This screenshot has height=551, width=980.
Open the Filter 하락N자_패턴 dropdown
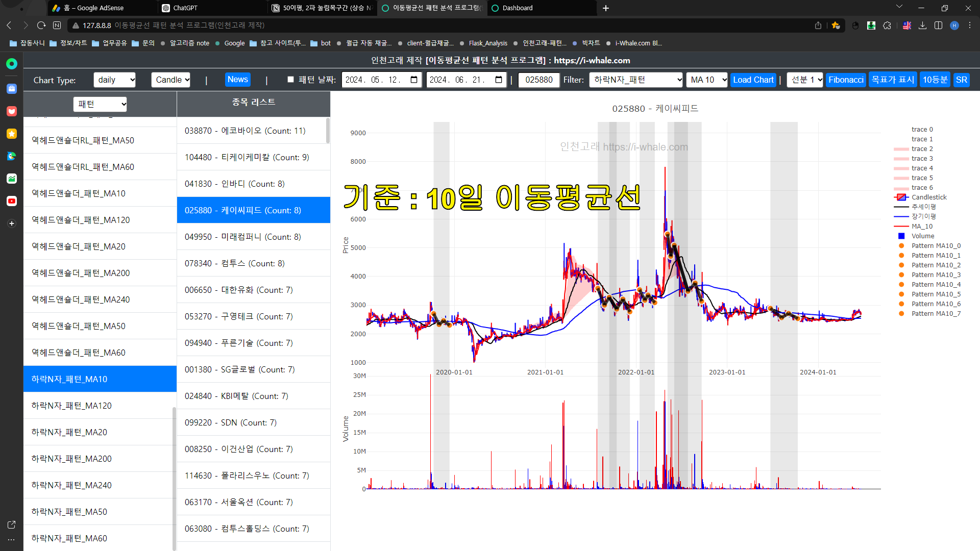(636, 80)
